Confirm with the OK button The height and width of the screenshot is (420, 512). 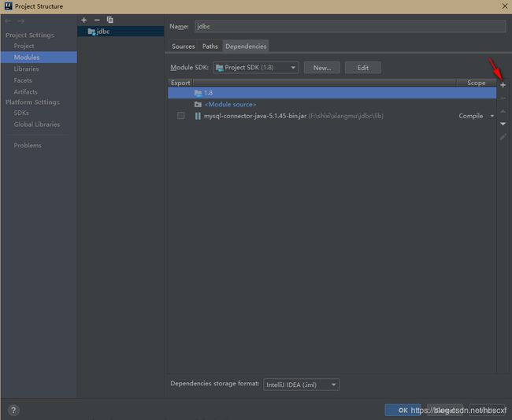tap(403, 410)
